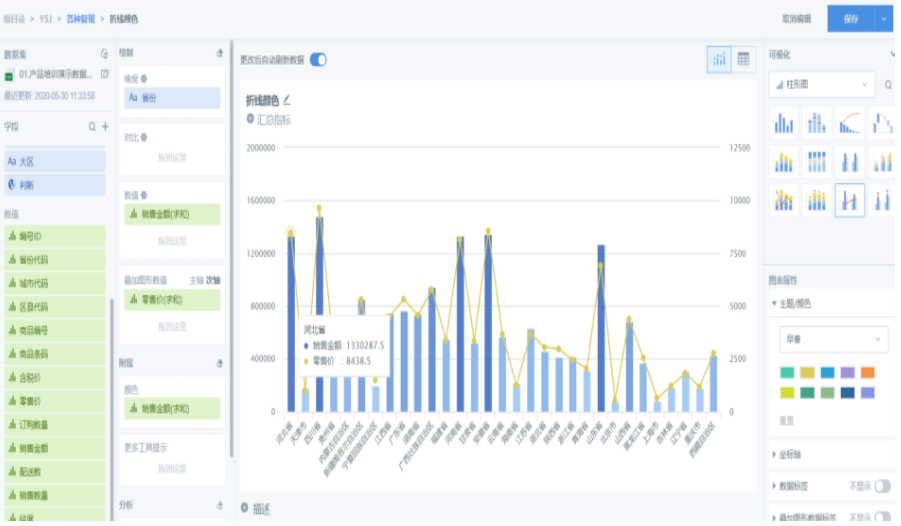Pick the dark navy theme color swatch

(x=848, y=393)
